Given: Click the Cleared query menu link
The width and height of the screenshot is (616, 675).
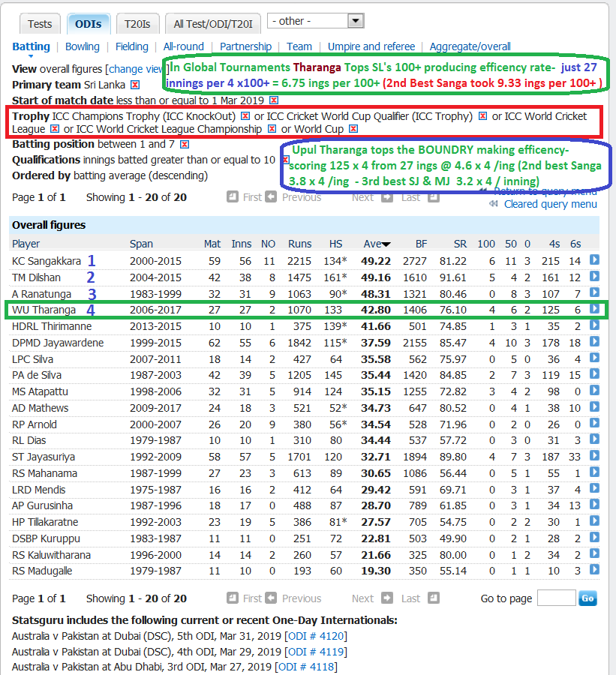Looking at the screenshot, I should 551,204.
